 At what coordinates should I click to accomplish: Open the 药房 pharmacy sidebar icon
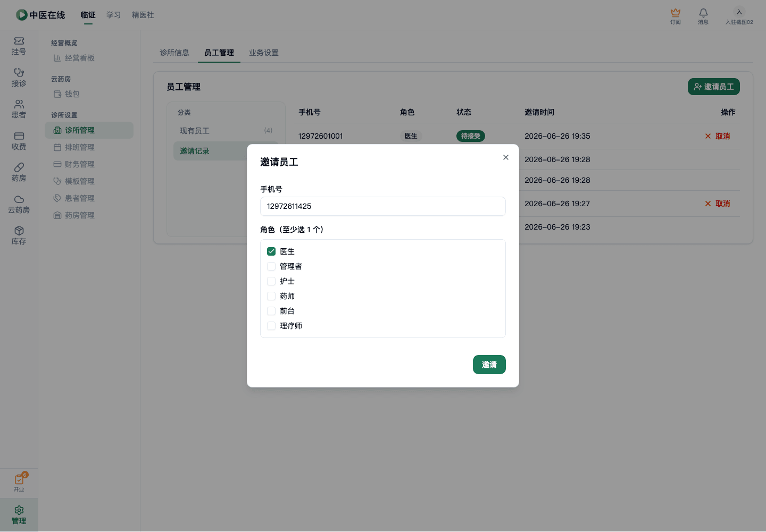(x=19, y=172)
